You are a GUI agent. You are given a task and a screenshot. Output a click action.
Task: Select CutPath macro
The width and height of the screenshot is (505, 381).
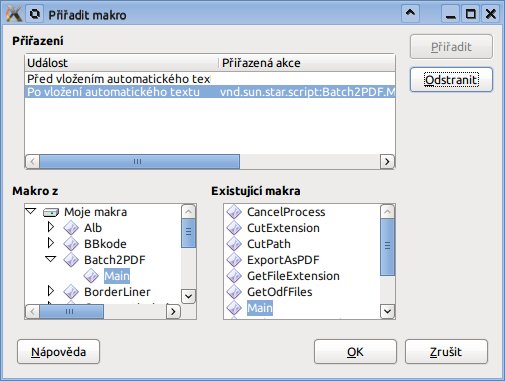[x=269, y=244]
